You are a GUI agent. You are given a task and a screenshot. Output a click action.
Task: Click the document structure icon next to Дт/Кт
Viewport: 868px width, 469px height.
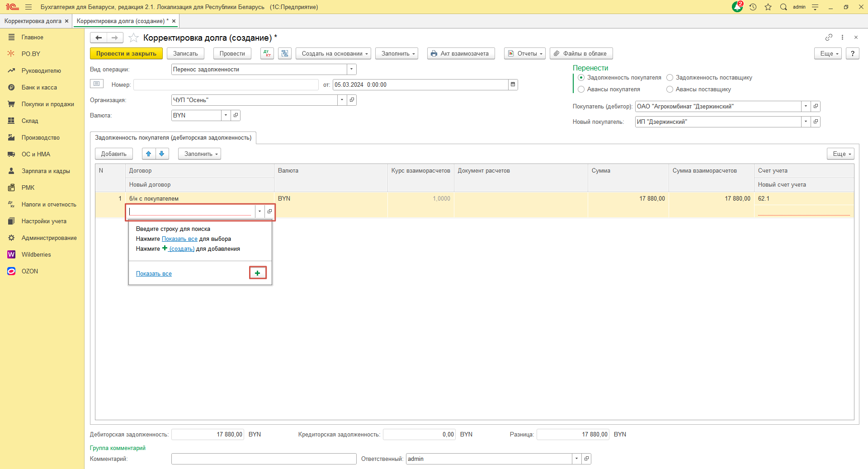[285, 53]
